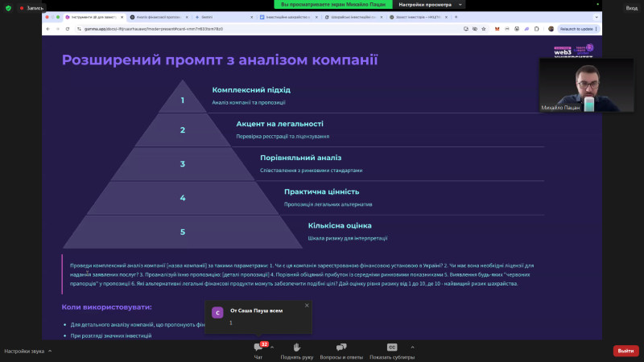
Task: Select Mykhailo Patsan video thumbnail
Action: point(571,85)
